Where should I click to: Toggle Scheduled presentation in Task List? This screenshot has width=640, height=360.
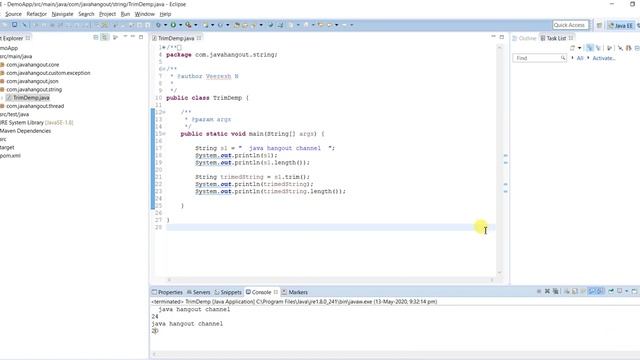(598, 48)
